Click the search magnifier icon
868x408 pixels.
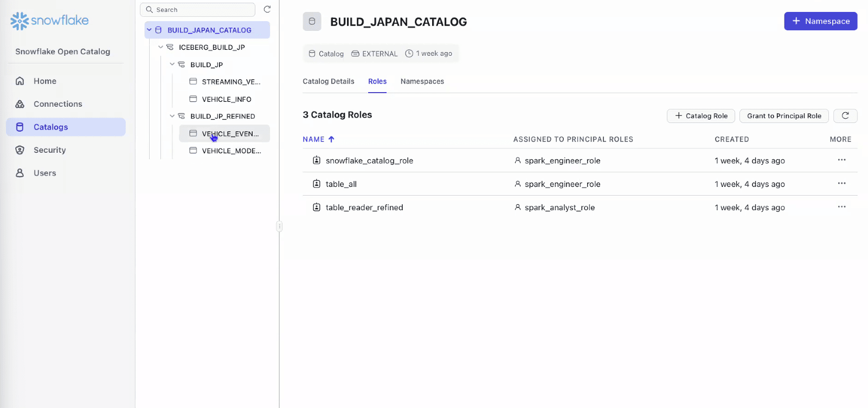[150, 10]
